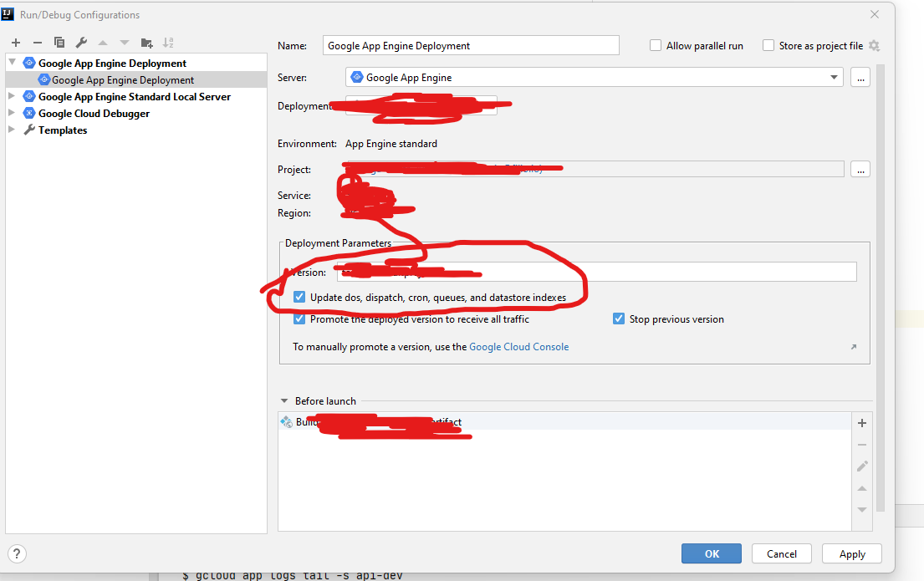
Task: Expand Deployment Parameters panel with the corner arrow
Action: point(853,347)
